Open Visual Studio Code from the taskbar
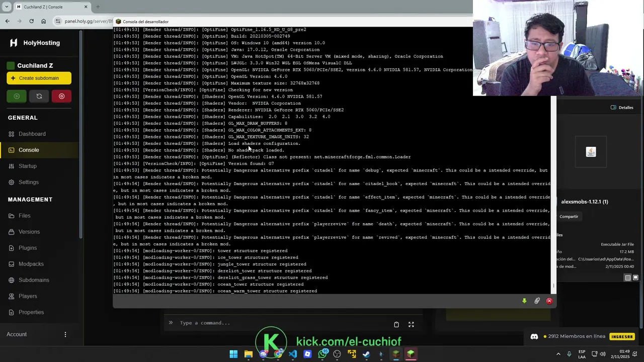 point(293,354)
